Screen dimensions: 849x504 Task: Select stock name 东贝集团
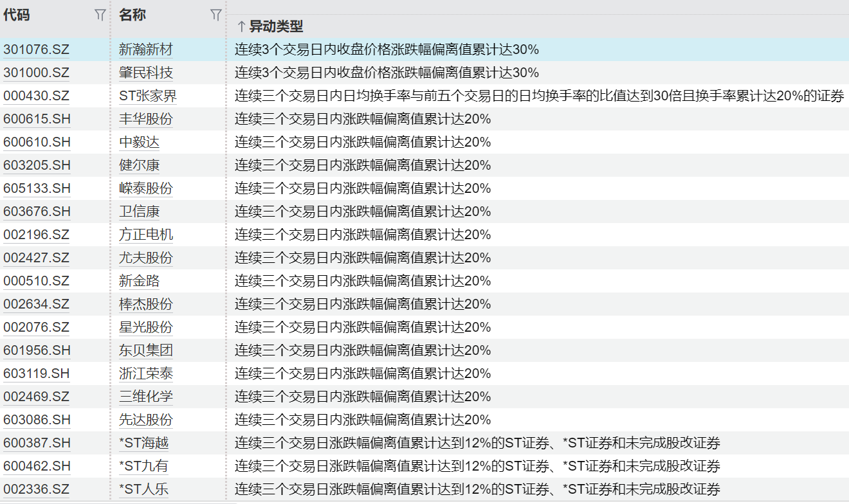pyautogui.click(x=146, y=350)
